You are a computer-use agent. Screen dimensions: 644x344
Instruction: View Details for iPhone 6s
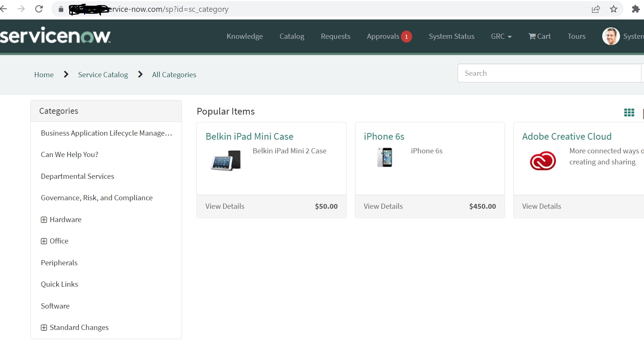pos(383,206)
